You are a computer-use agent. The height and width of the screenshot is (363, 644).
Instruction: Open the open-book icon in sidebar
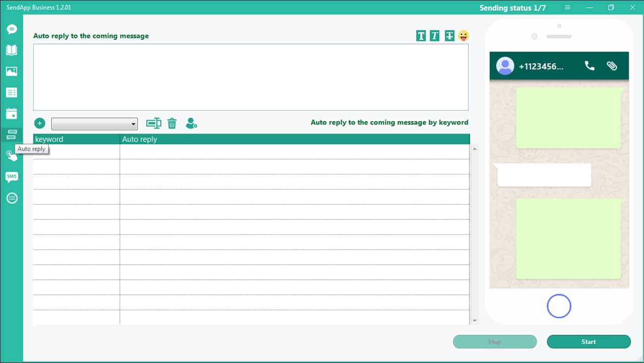pos(12,50)
